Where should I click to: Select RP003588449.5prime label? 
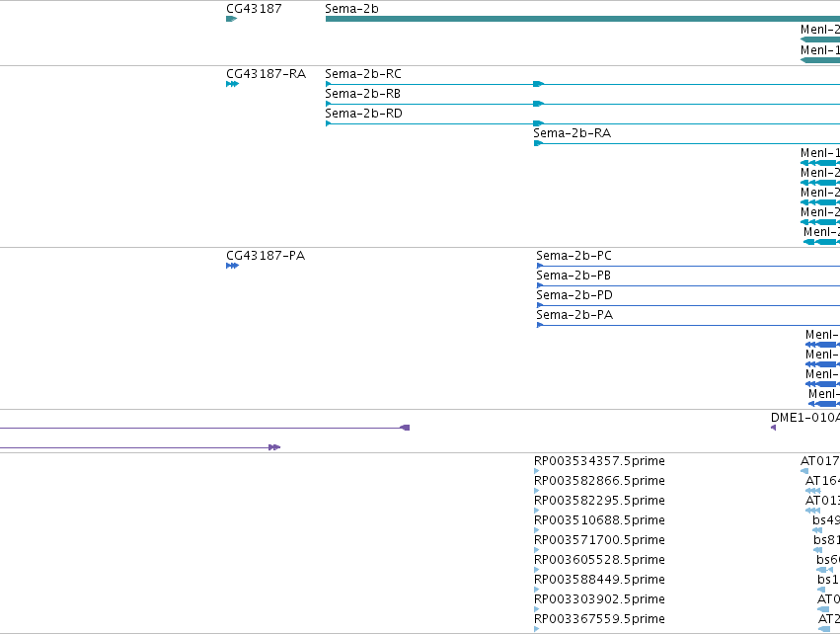pyautogui.click(x=599, y=580)
